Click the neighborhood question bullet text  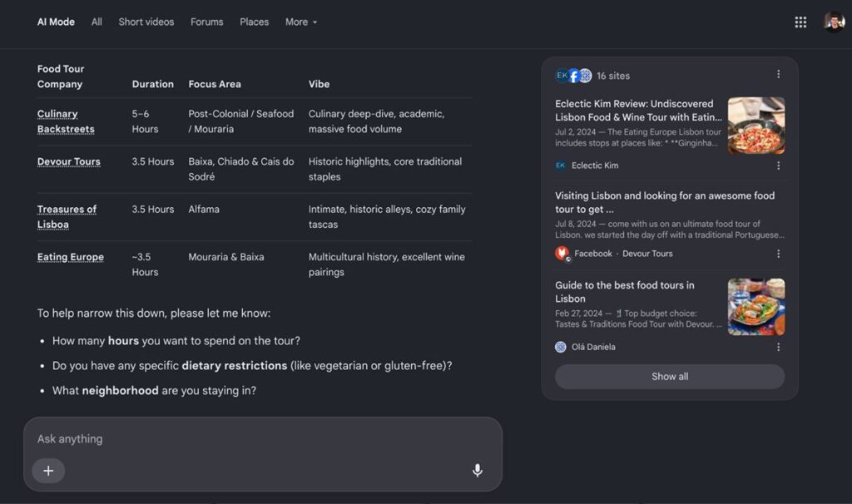tap(154, 391)
